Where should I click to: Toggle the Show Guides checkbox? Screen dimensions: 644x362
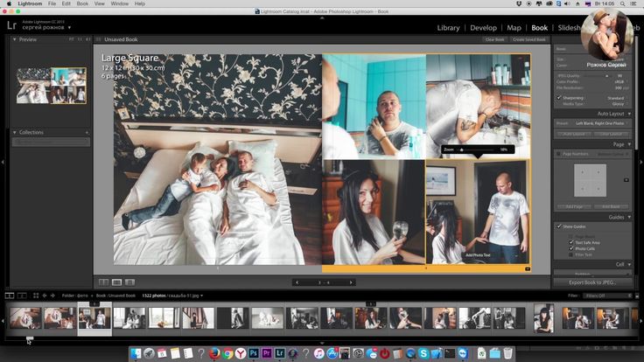coord(560,226)
